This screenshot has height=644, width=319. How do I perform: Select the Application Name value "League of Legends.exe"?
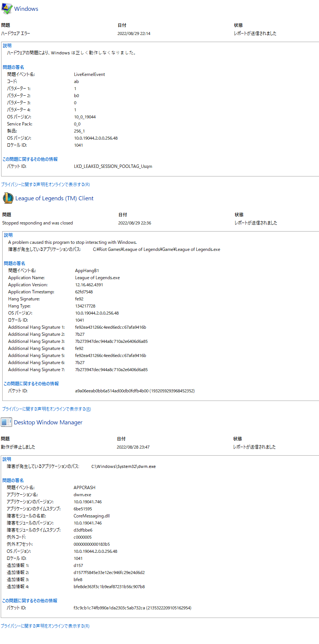coord(97,278)
